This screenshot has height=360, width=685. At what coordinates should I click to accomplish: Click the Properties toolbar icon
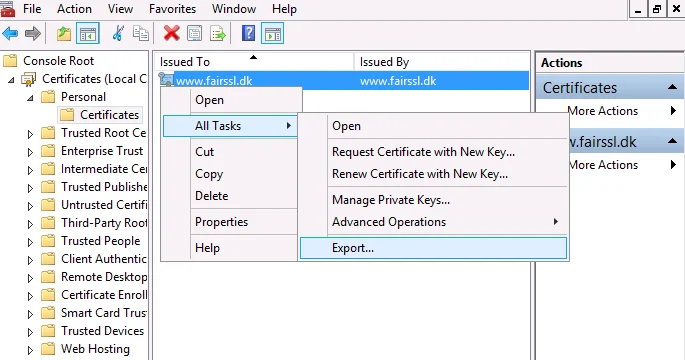pos(194,34)
